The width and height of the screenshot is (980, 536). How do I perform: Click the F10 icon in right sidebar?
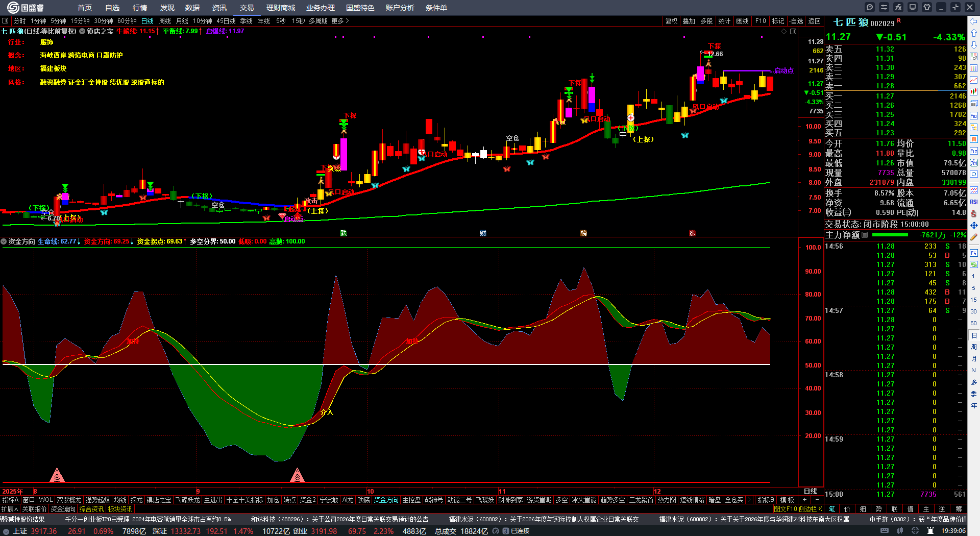tap(974, 115)
